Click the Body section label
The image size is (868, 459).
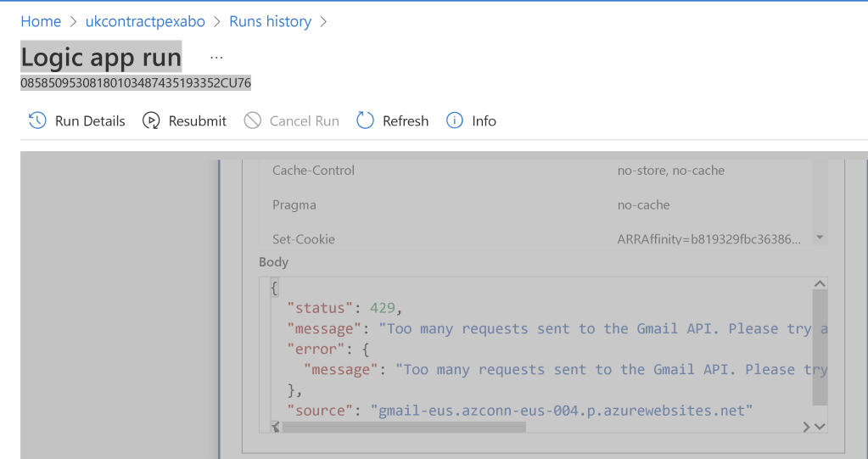click(273, 262)
